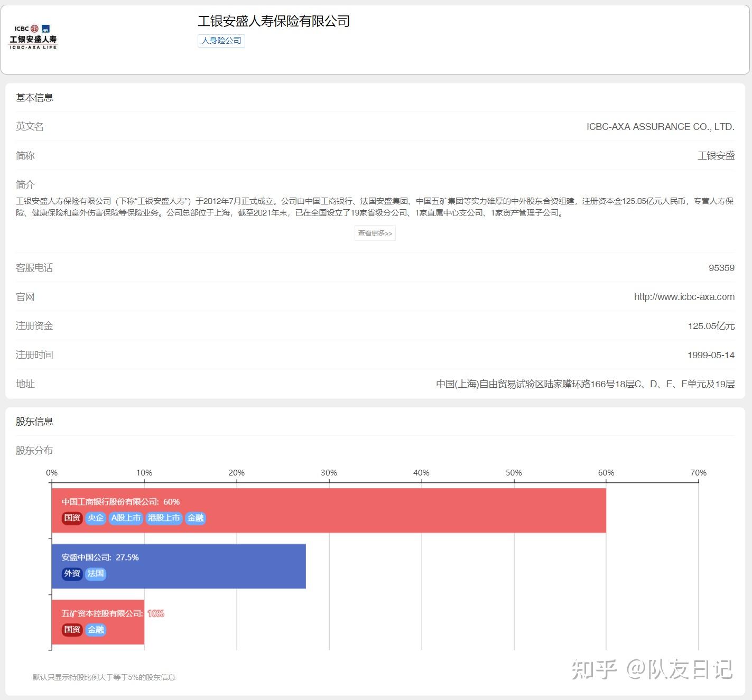This screenshot has width=752, height=700.
Task: Click the 70% axis tick label
Action: click(698, 473)
